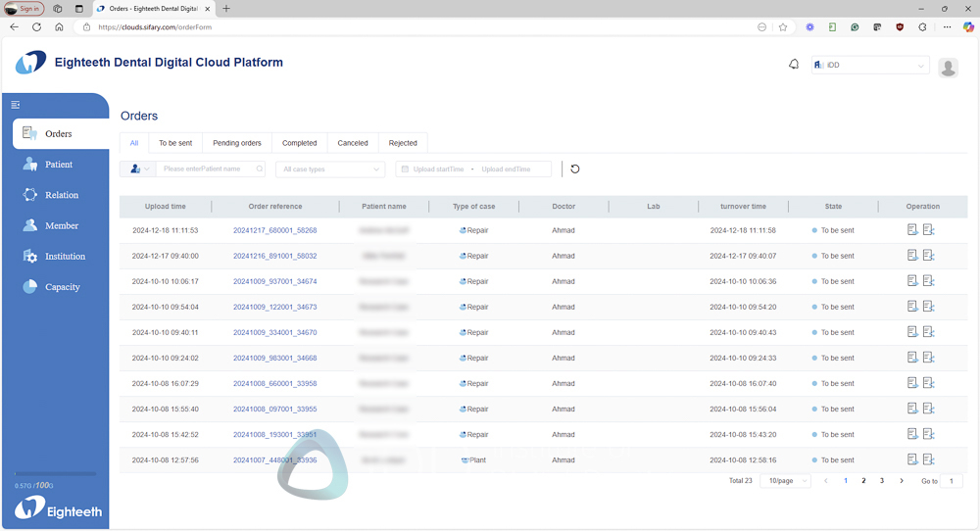The width and height of the screenshot is (980, 531).
Task: Expand the patient search type selector
Action: pos(138,169)
